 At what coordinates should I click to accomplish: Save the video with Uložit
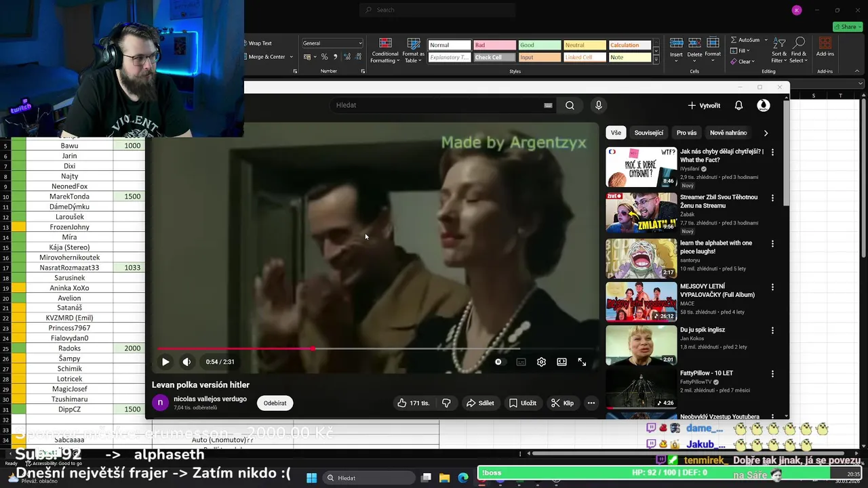522,403
